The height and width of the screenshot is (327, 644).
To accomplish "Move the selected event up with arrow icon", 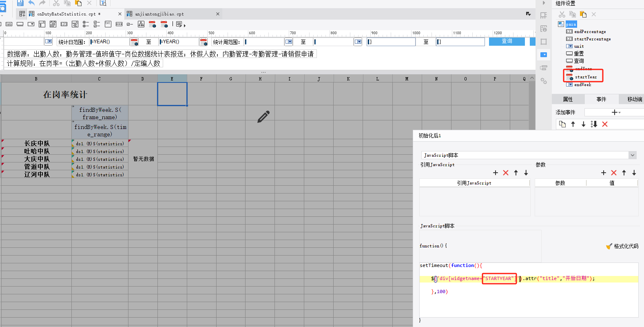I will 573,124.
